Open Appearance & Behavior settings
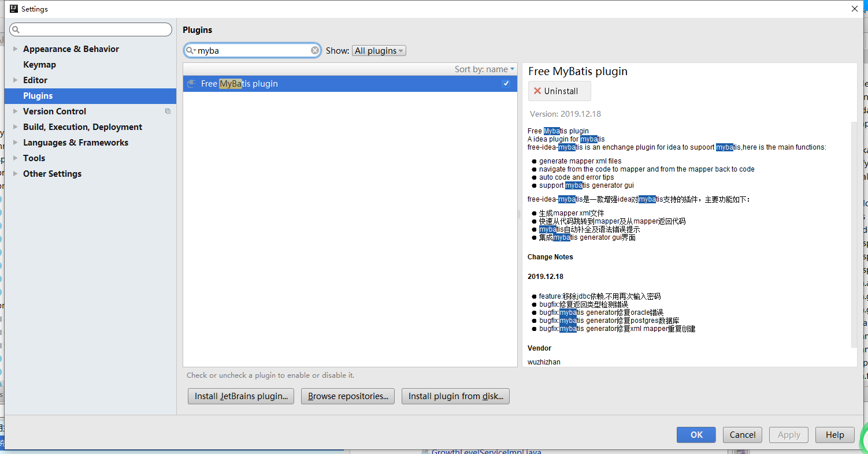Screen dimensions: 868x454 click(71, 49)
